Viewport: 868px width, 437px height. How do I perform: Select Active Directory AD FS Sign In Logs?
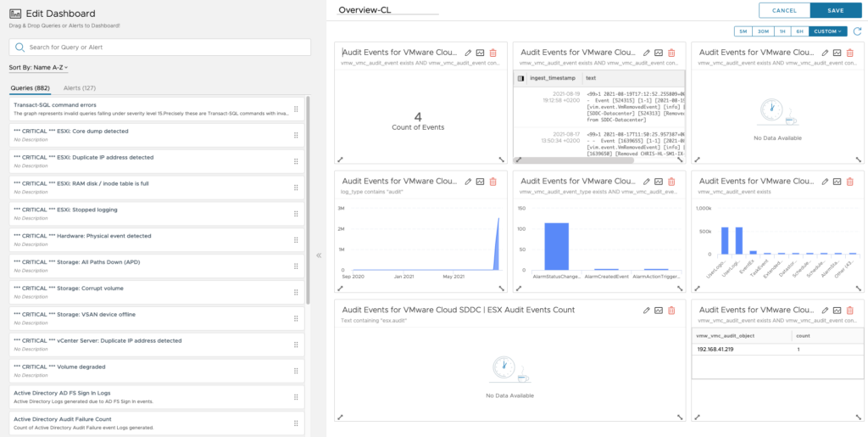157,396
